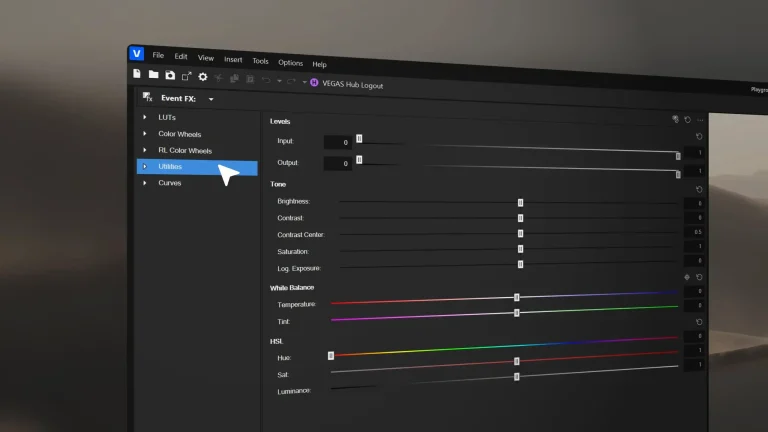The width and height of the screenshot is (768, 432).
Task: Expand the RL Color Wheels tree arrow
Action: click(144, 150)
